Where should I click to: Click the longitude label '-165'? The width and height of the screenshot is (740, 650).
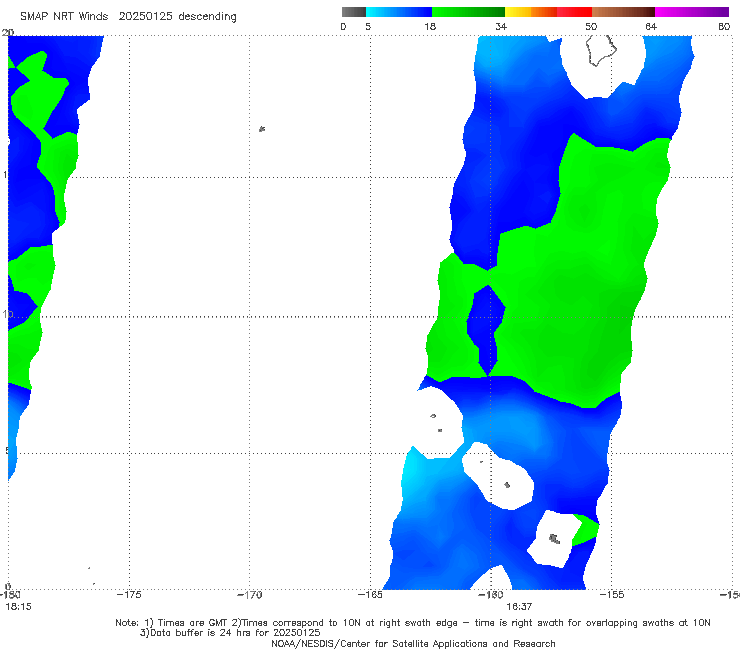pos(370,595)
